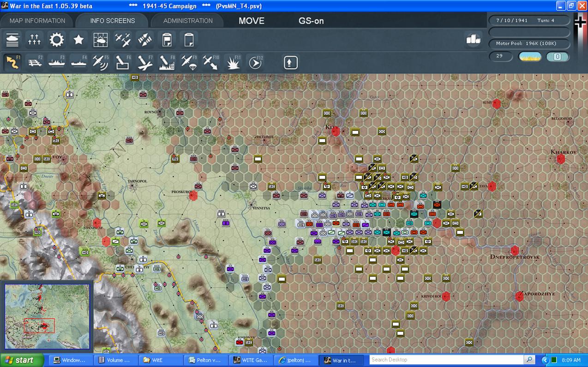This screenshot has height=367, width=588.
Task: Switch to the War in t... taskbar item
Action: point(342,360)
